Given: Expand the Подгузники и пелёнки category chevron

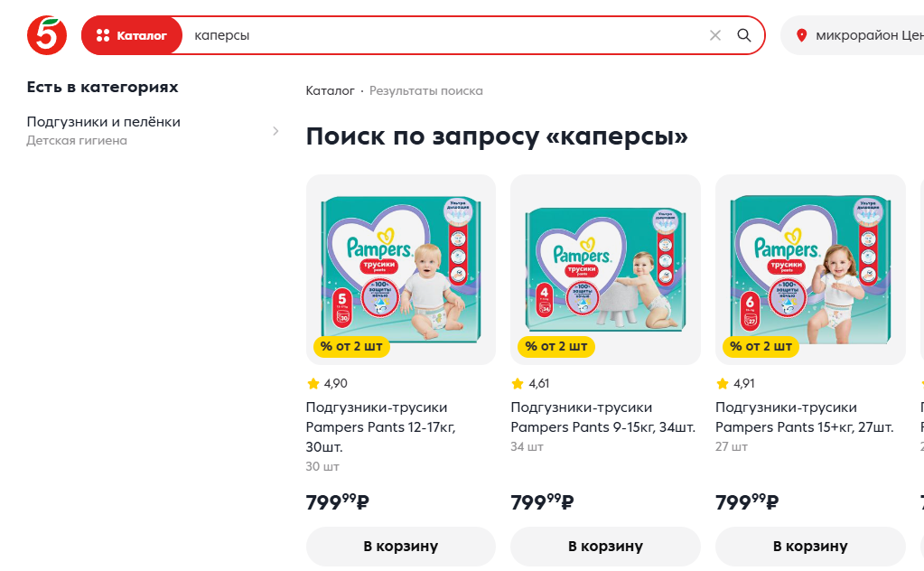Looking at the screenshot, I should (275, 131).
